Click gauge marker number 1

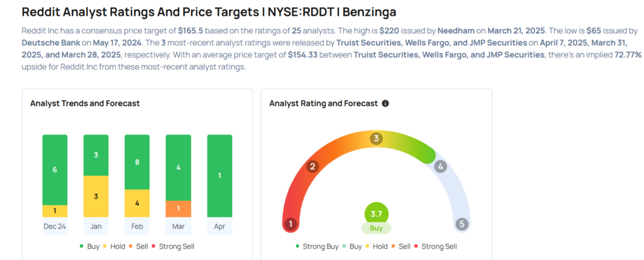click(291, 224)
